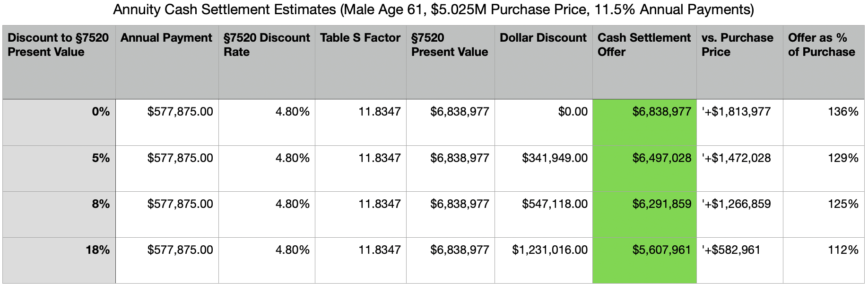Select the green $5,607,961 offer cell
The width and height of the screenshot is (868, 286).
[661, 250]
